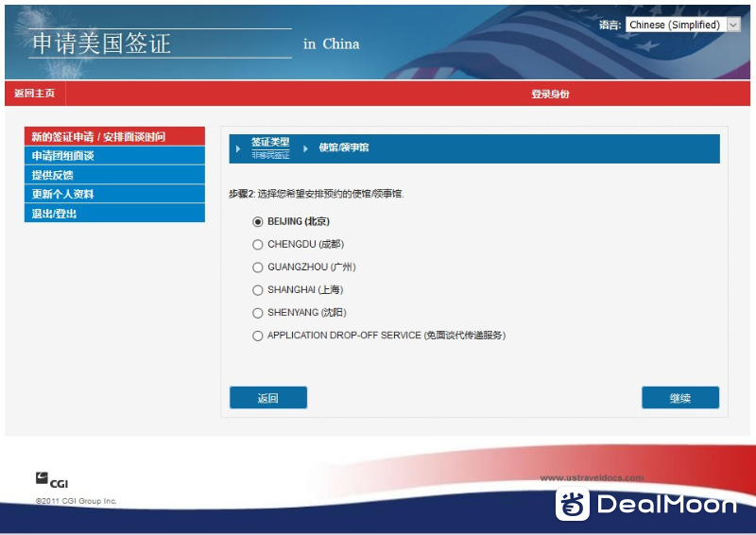
Task: Click the www.ustraveldocs.com footer link
Action: 592,477
